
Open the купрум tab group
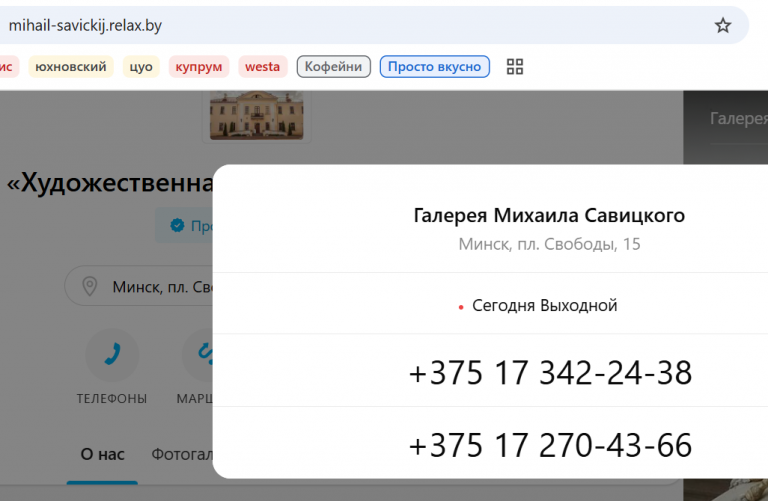point(199,67)
